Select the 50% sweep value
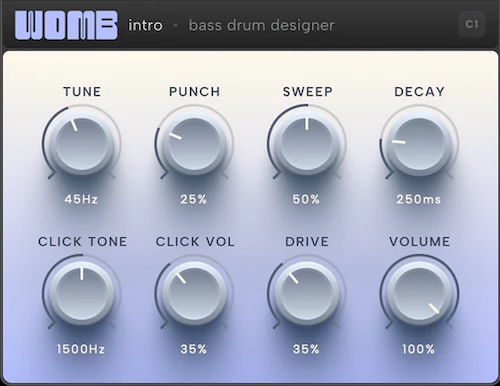Image resolution: width=500 pixels, height=386 pixels. (x=306, y=199)
